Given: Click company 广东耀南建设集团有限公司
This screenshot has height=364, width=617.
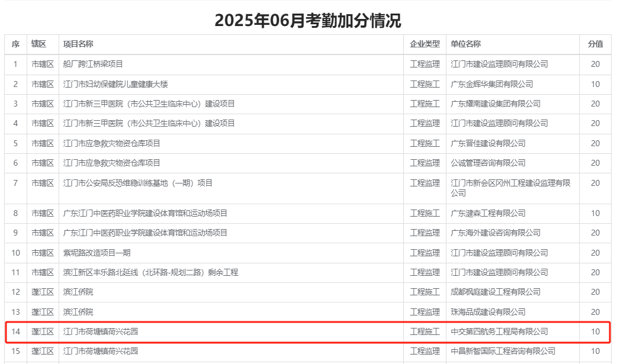Looking at the screenshot, I should point(495,104).
